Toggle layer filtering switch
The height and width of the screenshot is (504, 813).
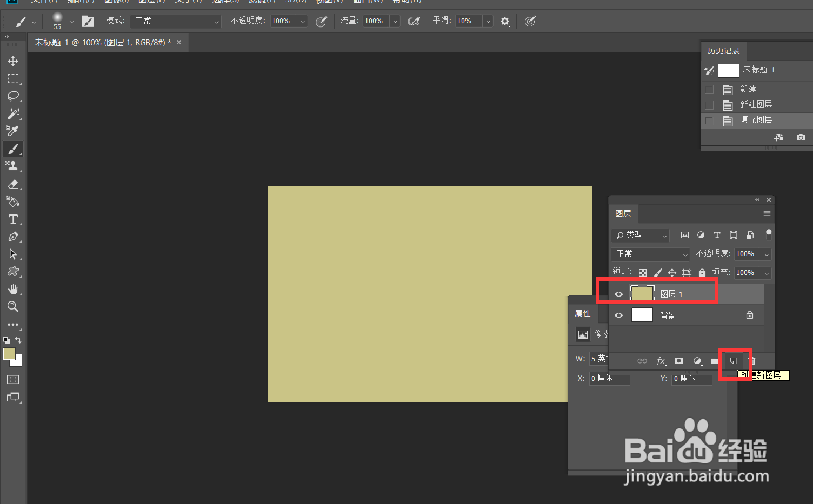tap(769, 234)
